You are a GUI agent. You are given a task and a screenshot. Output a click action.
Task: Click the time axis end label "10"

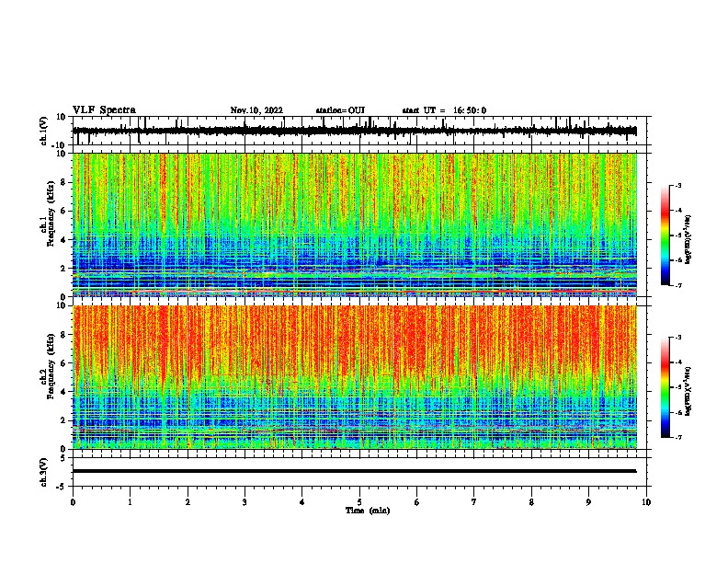(646, 502)
